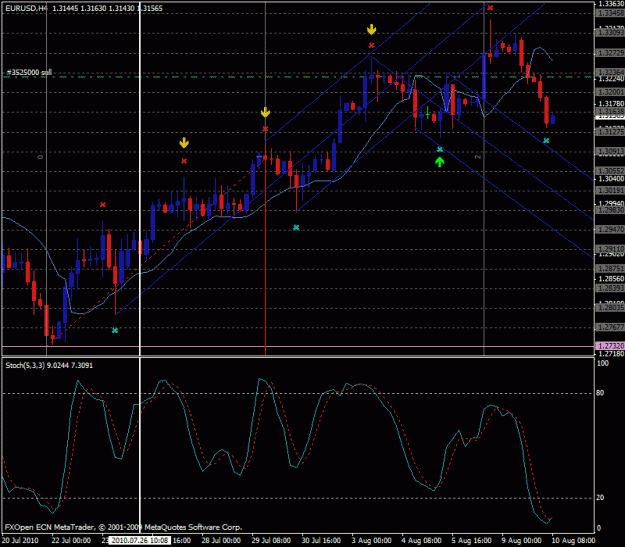The image size is (625, 547).
Task: Click the 1.28560 price axis label
Action: [611, 279]
